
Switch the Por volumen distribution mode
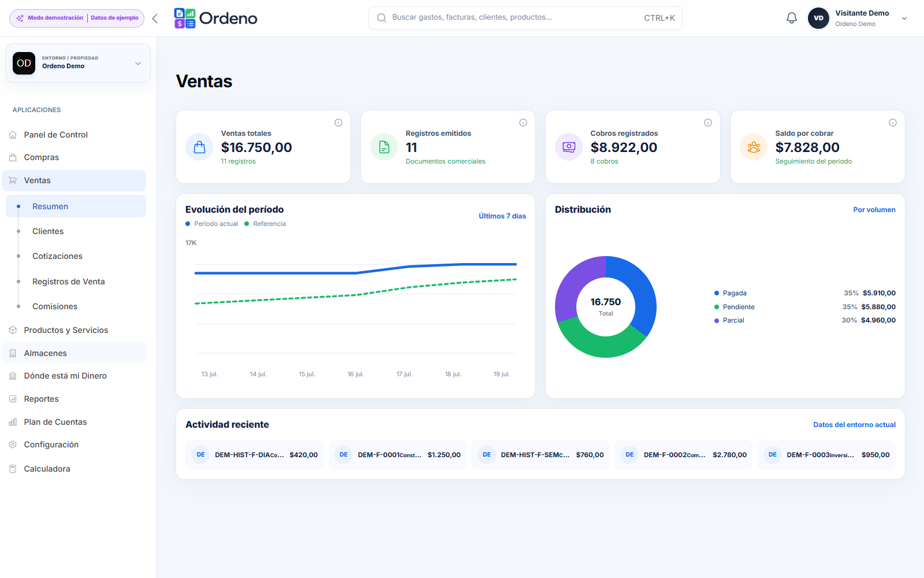pyautogui.click(x=874, y=210)
